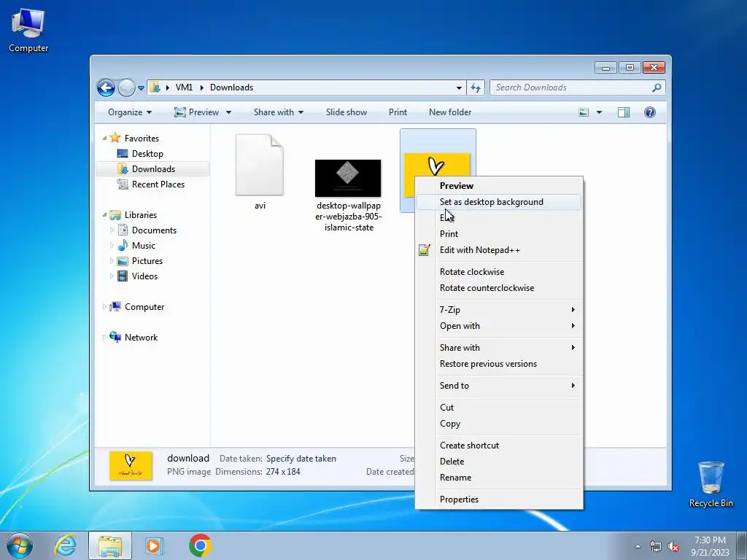The width and height of the screenshot is (747, 560).
Task: Refresh the Downloads folder view
Action: 476,87
